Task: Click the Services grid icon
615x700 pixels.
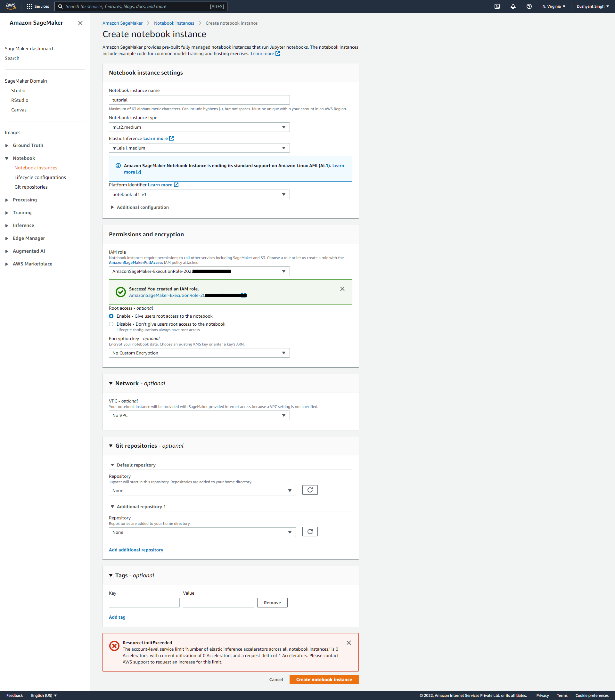Action: point(29,6)
